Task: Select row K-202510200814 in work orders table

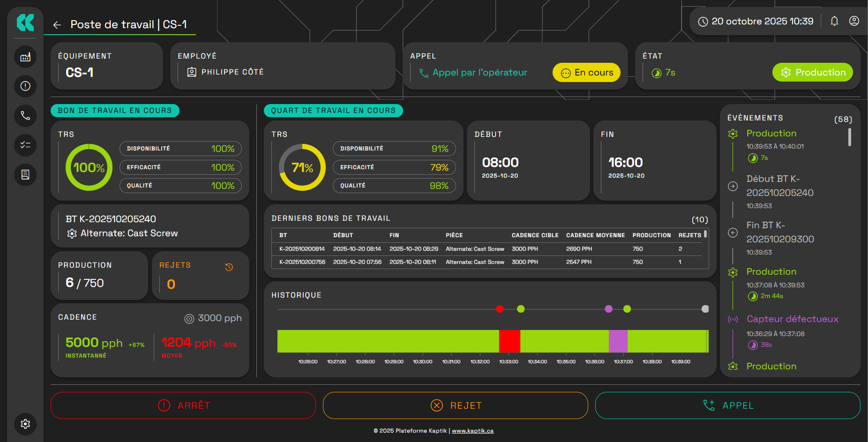Action: click(x=487, y=249)
